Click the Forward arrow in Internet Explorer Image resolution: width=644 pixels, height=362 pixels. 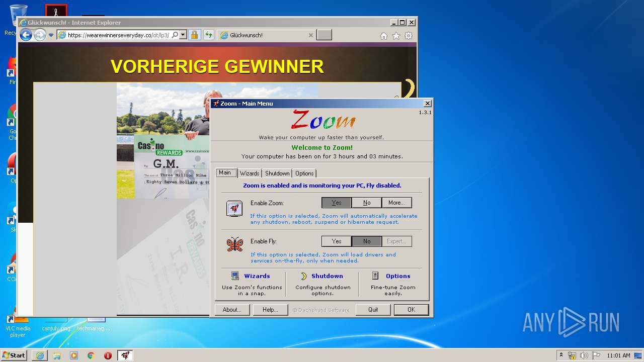click(x=40, y=35)
